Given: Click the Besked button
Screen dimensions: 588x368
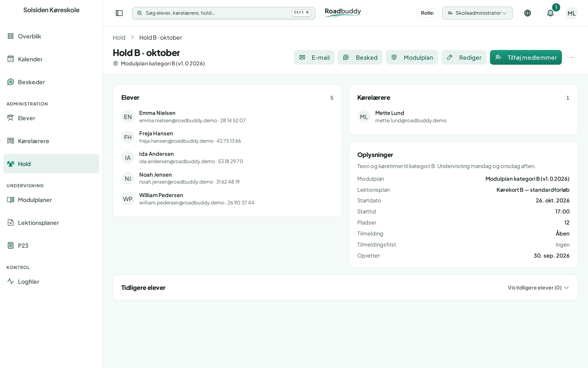Looking at the screenshot, I should point(360,57).
